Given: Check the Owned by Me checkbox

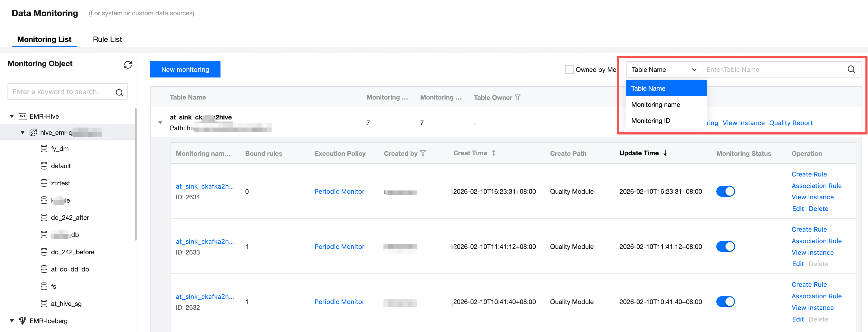Looking at the screenshot, I should 569,69.
